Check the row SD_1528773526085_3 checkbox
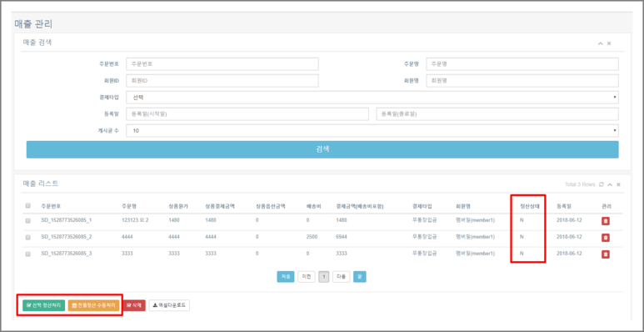 pos(28,254)
